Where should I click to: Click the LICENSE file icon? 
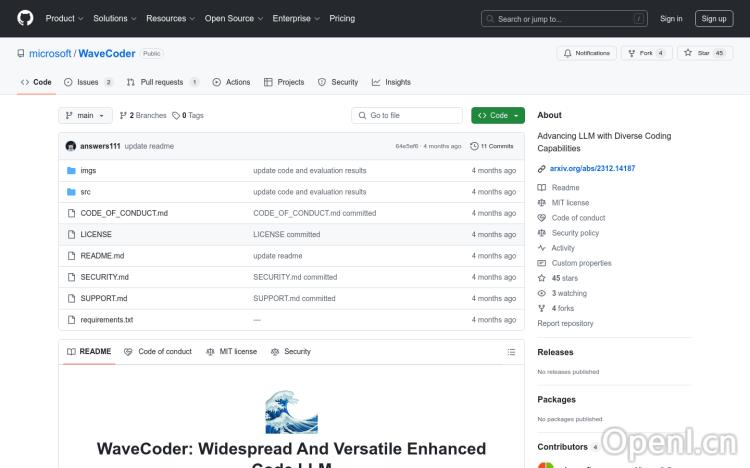click(71, 234)
